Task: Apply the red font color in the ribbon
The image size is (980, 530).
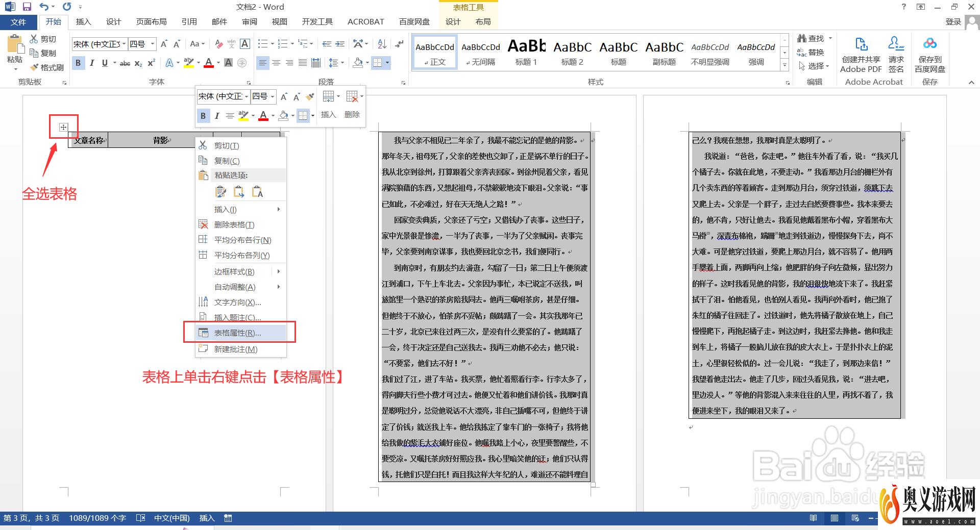Action: 208,63
